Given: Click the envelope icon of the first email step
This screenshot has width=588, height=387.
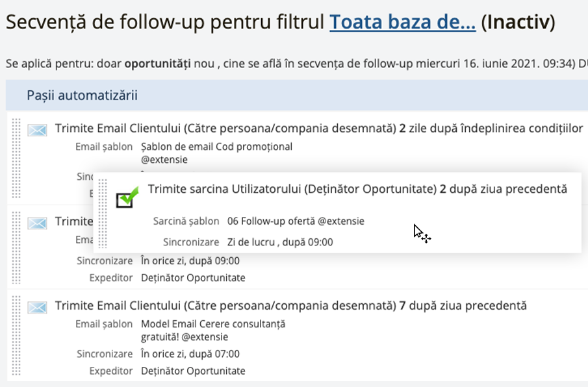Looking at the screenshot, I should 37,131.
